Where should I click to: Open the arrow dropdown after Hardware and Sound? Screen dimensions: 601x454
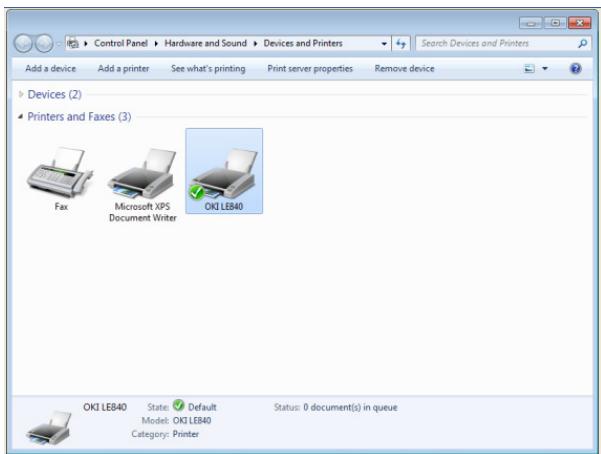tap(255, 43)
